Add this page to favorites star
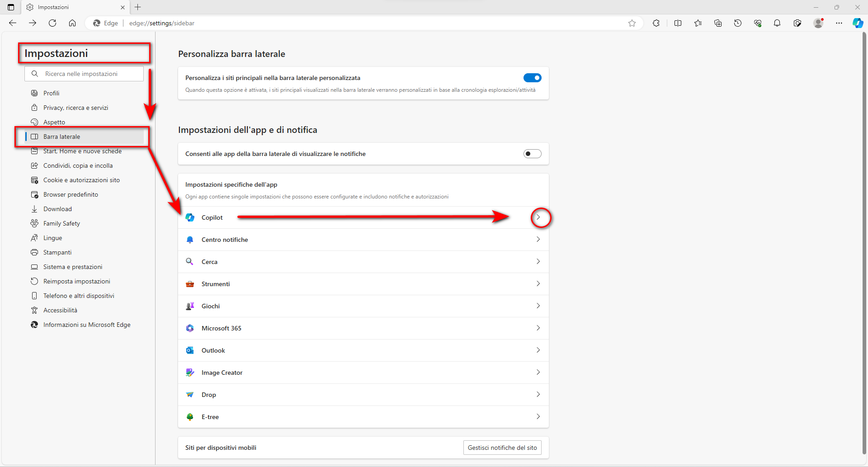The image size is (868, 467). (632, 23)
